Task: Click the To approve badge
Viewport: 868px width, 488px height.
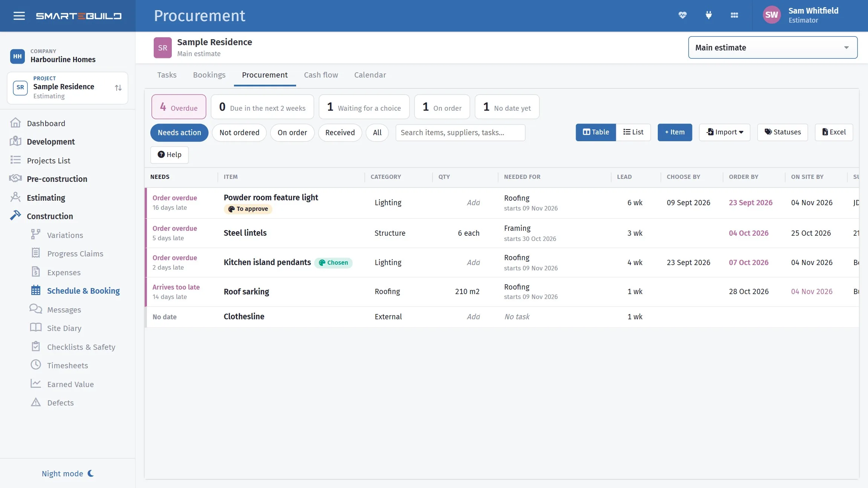Action: 248,209
